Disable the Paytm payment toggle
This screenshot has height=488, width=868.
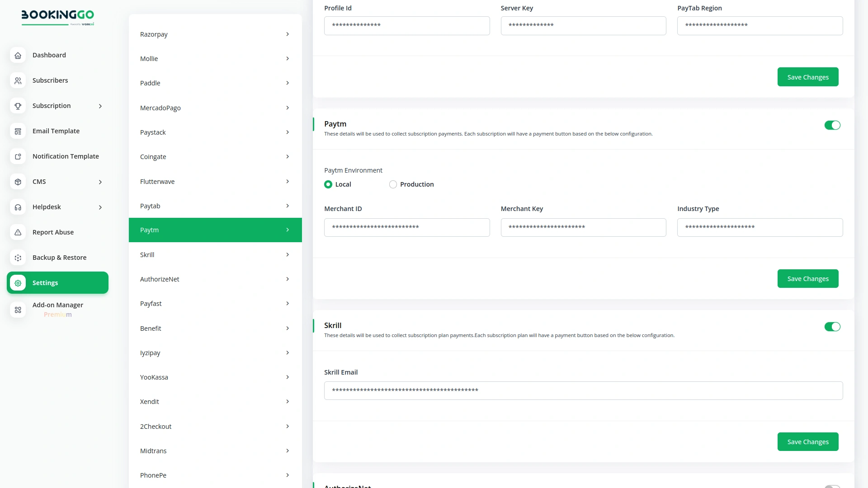point(832,125)
